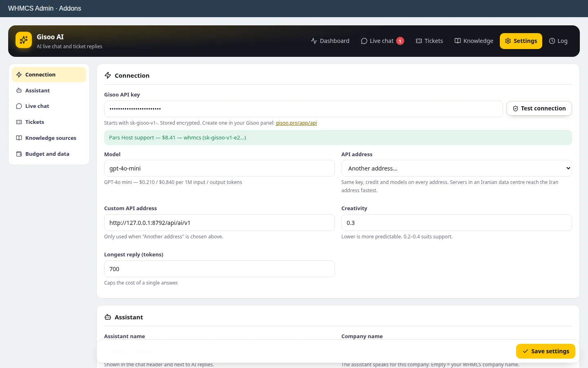Select Assistant in the settings sidebar
588x368 pixels.
coord(49,90)
